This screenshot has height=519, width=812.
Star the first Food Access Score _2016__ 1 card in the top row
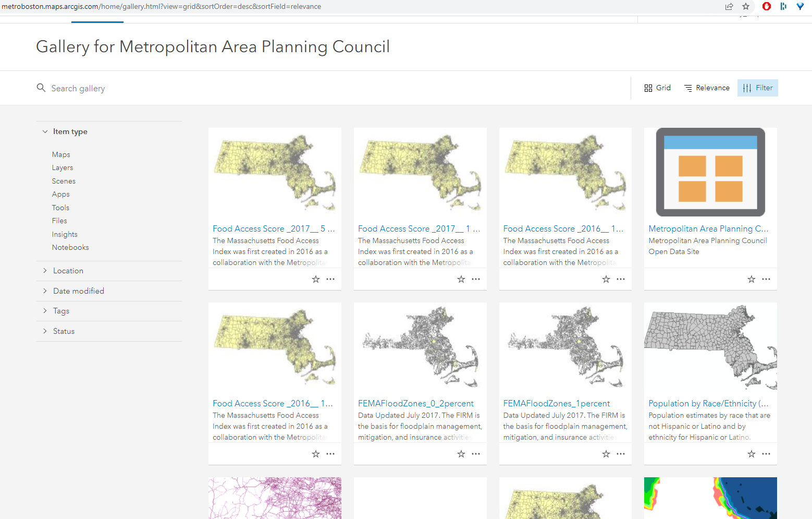coord(606,279)
